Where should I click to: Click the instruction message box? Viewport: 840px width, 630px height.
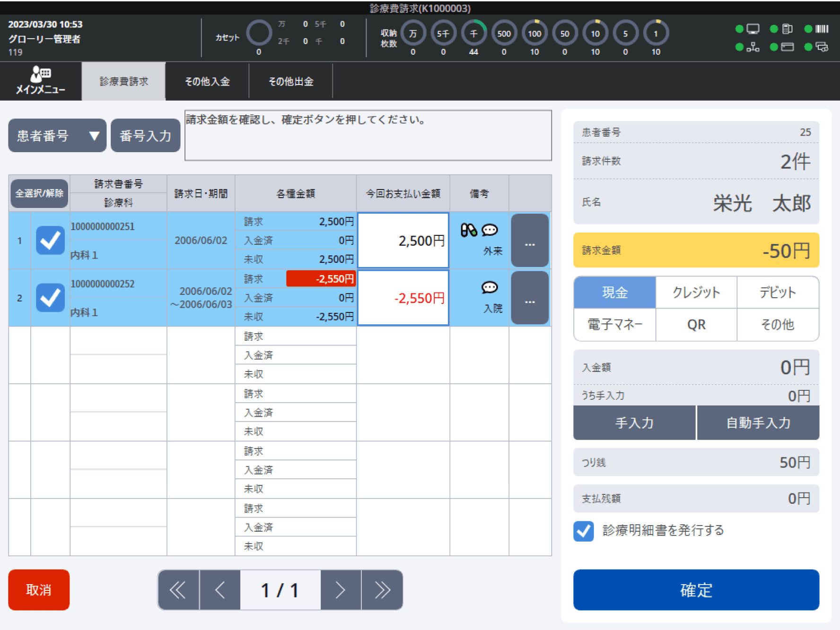point(368,135)
